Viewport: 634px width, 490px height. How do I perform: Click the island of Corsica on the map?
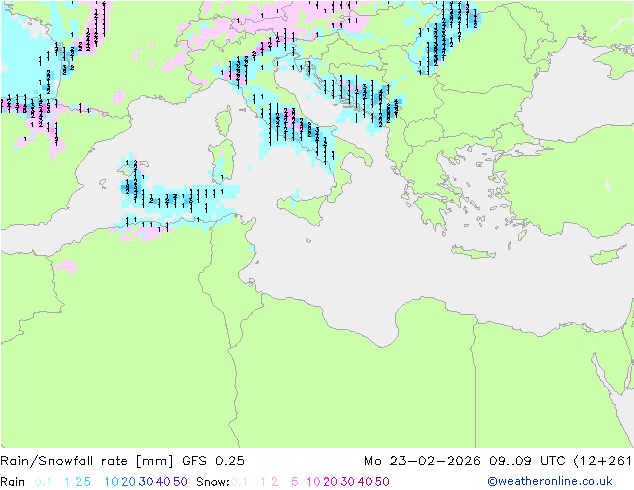224,121
